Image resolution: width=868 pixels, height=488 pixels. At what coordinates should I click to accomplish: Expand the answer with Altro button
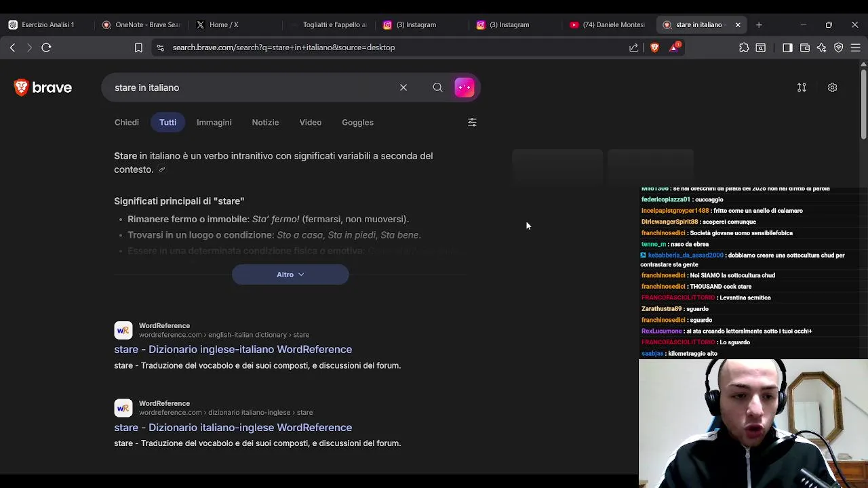pos(290,274)
